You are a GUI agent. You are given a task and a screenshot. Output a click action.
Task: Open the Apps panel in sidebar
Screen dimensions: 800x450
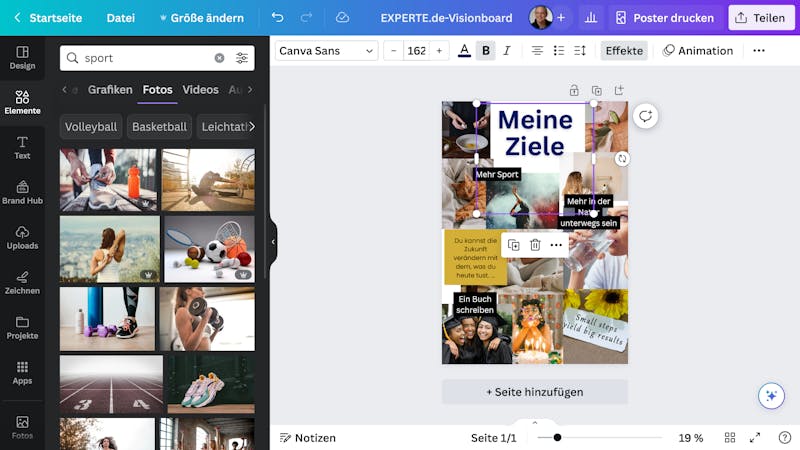coord(22,373)
